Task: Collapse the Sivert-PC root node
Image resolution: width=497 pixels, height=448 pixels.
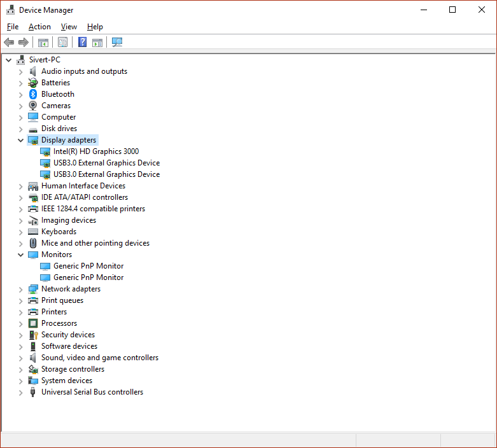Action: pyautogui.click(x=8, y=60)
